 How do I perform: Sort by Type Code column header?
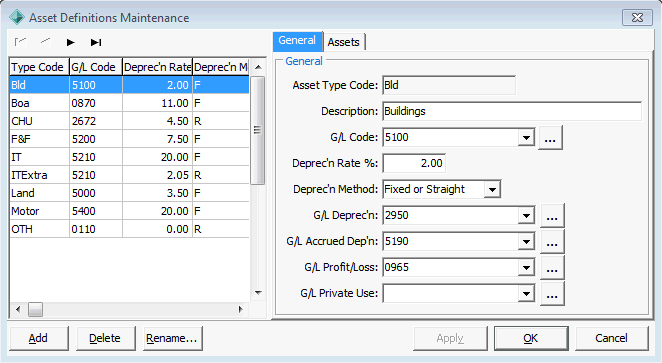pos(39,67)
